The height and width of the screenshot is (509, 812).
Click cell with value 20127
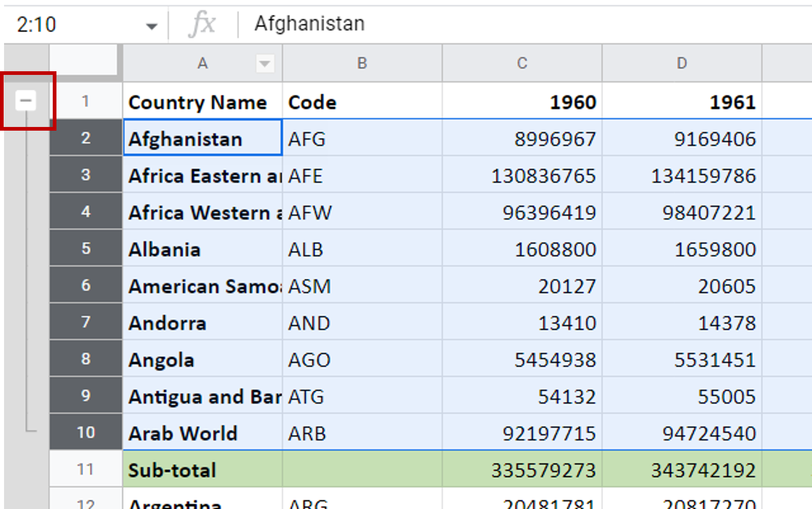pyautogui.click(x=522, y=285)
